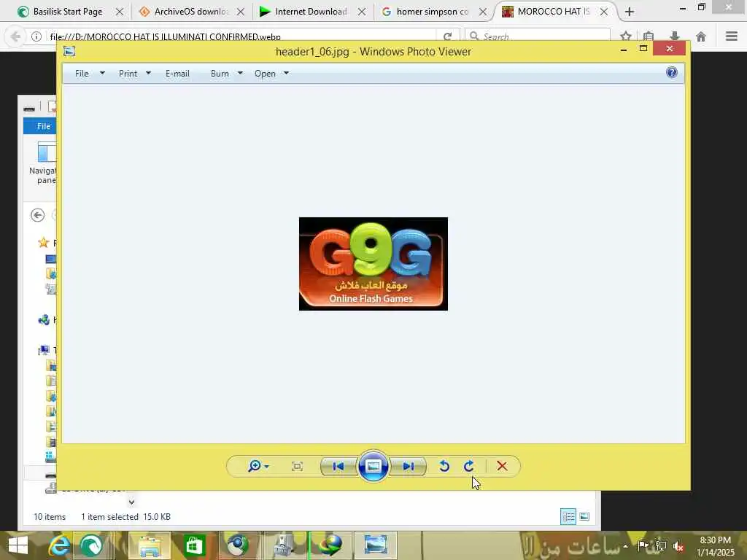The width and height of the screenshot is (747, 560).
Task: Expand the File dropdown arrow
Action: pos(102,74)
